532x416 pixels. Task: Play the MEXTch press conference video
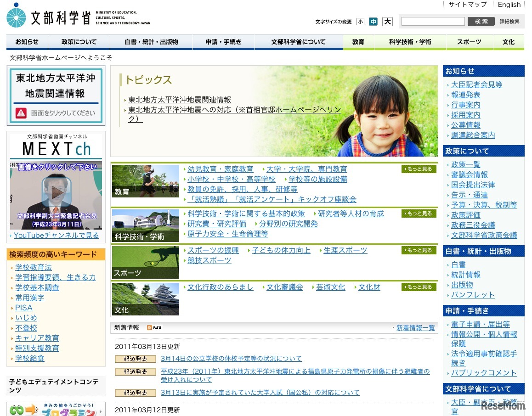55,191
